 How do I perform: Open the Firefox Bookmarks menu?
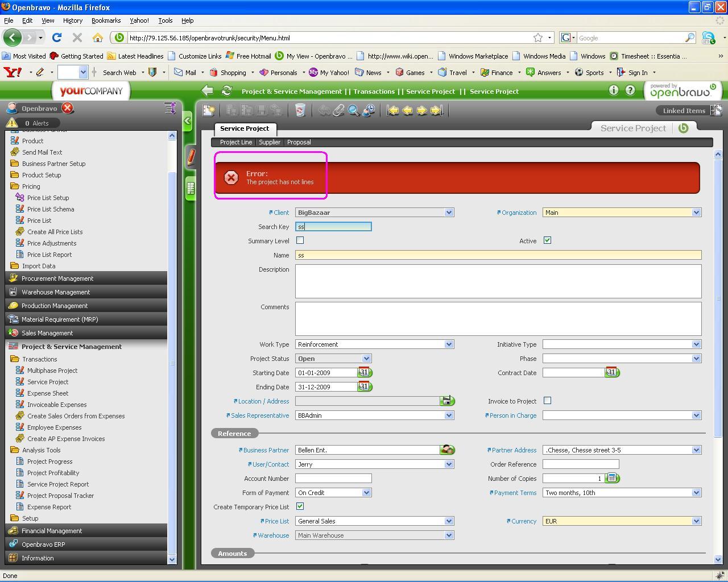[106, 20]
